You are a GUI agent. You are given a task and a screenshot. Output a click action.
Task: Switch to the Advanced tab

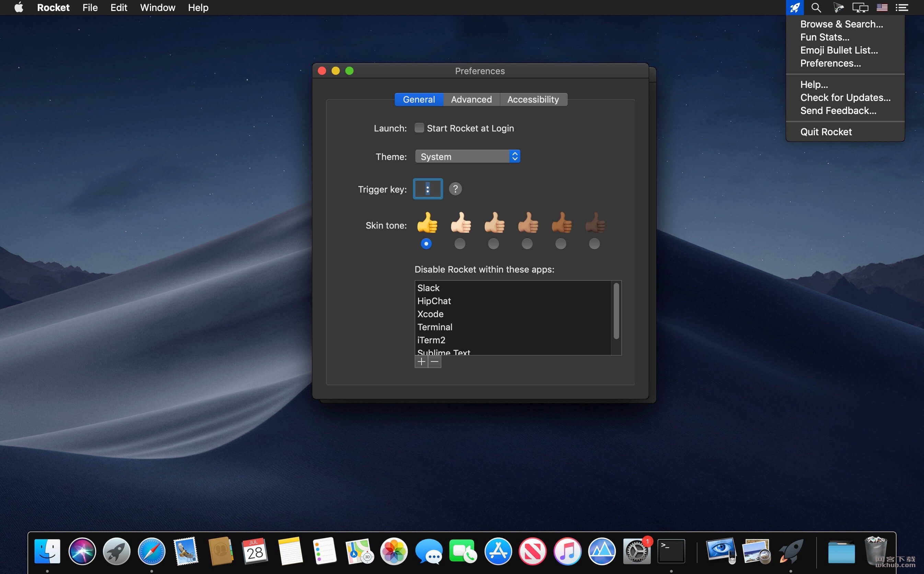471,100
